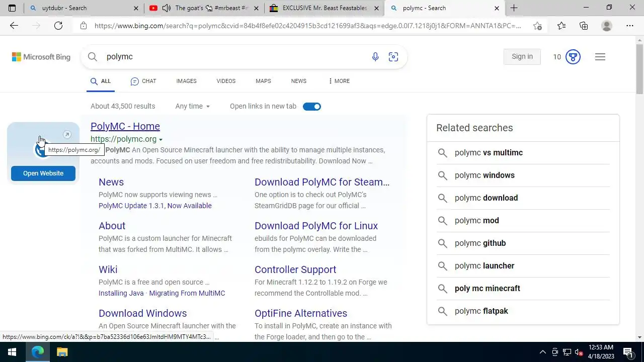The height and width of the screenshot is (362, 644).
Task: Open the Wiki sublink
Action: (108, 269)
